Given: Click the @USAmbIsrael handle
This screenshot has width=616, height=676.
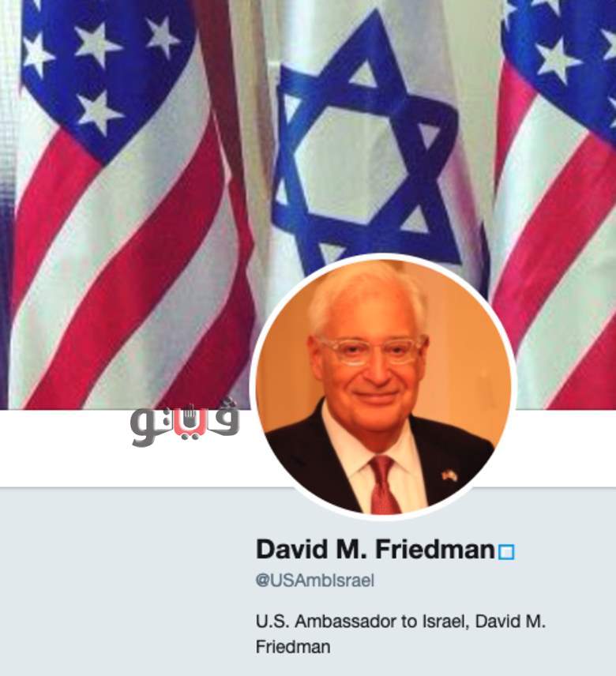Looking at the screenshot, I should pyautogui.click(x=314, y=580).
